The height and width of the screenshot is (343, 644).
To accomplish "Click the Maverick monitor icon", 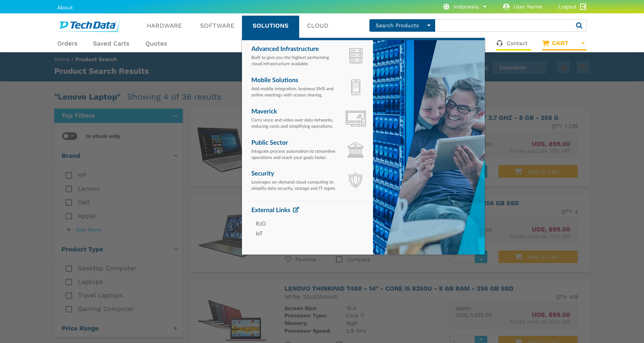I will tap(356, 118).
